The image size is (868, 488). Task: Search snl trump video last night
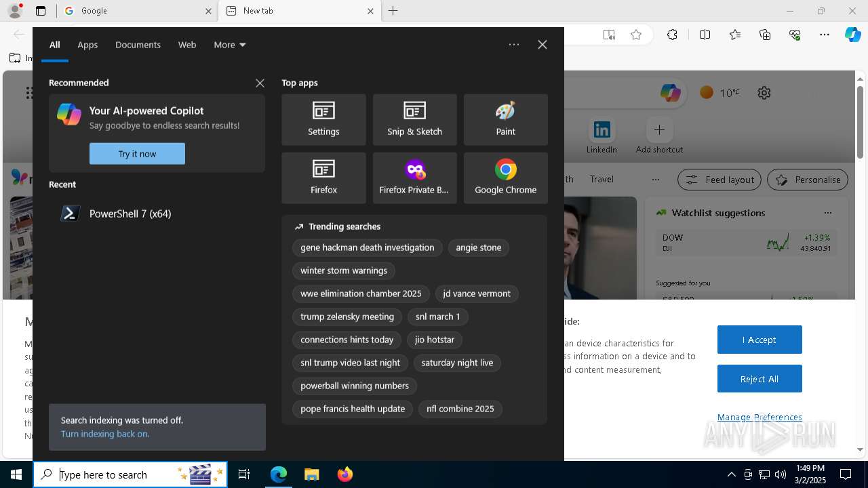[351, 363]
